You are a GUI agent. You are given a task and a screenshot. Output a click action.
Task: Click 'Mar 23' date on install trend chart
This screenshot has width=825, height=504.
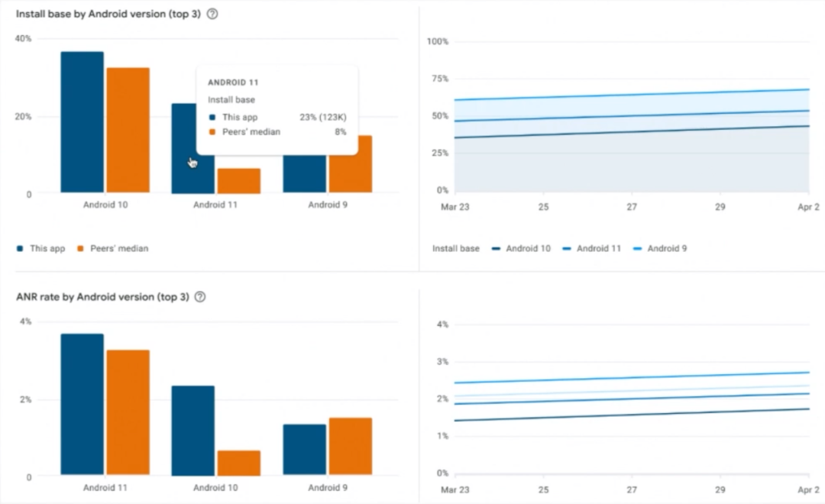(455, 207)
